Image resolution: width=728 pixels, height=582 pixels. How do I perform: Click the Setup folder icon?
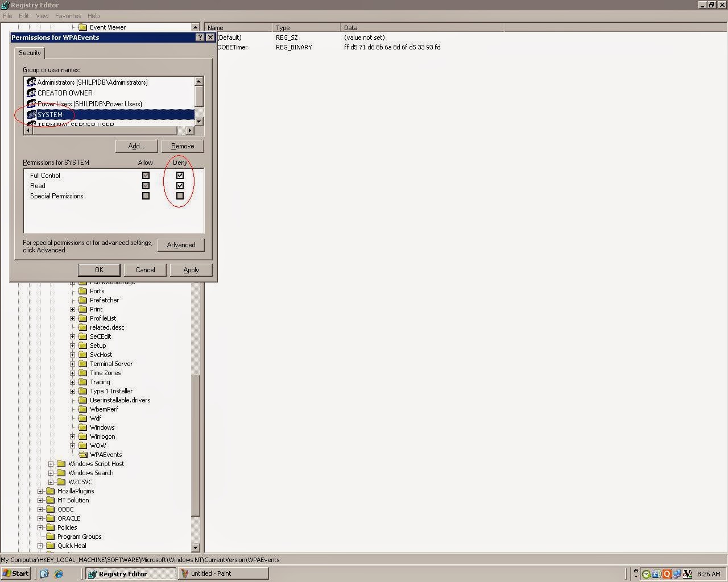coord(82,346)
